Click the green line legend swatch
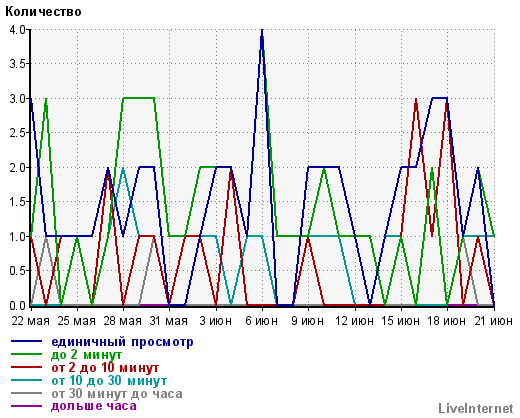This screenshot has height=418, width=520. tap(27, 354)
